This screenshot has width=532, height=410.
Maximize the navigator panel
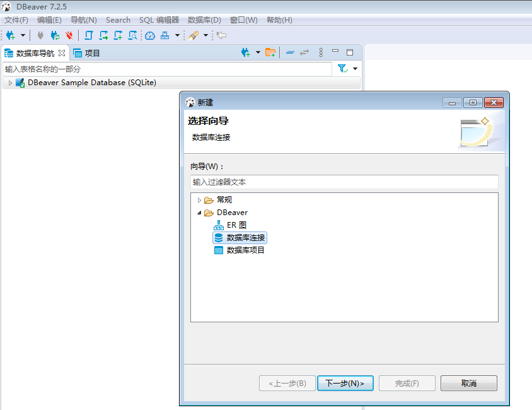[x=350, y=52]
